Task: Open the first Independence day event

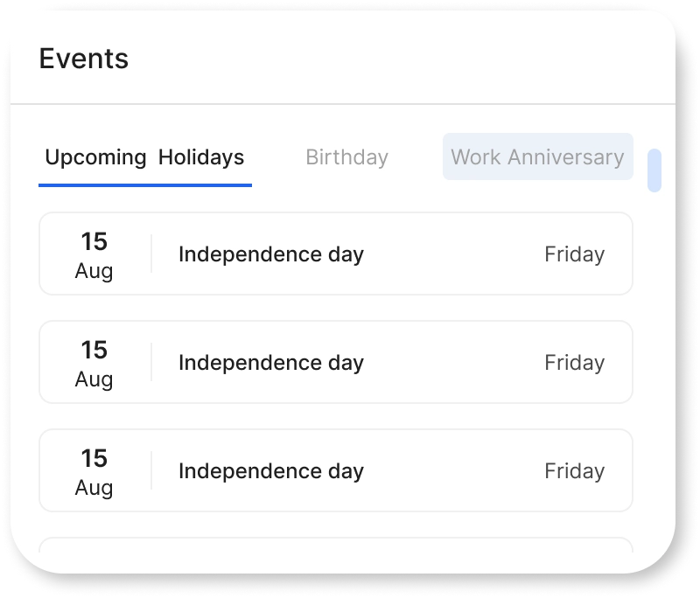Action: 336,254
